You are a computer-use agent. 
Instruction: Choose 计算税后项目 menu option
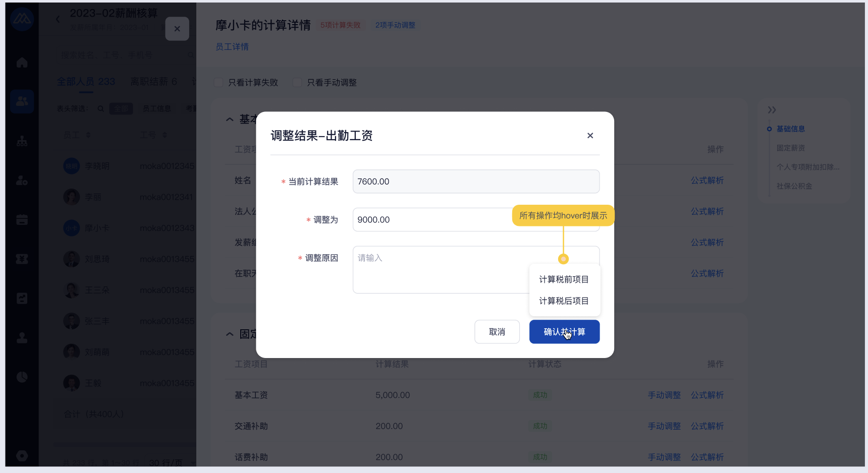tap(564, 301)
